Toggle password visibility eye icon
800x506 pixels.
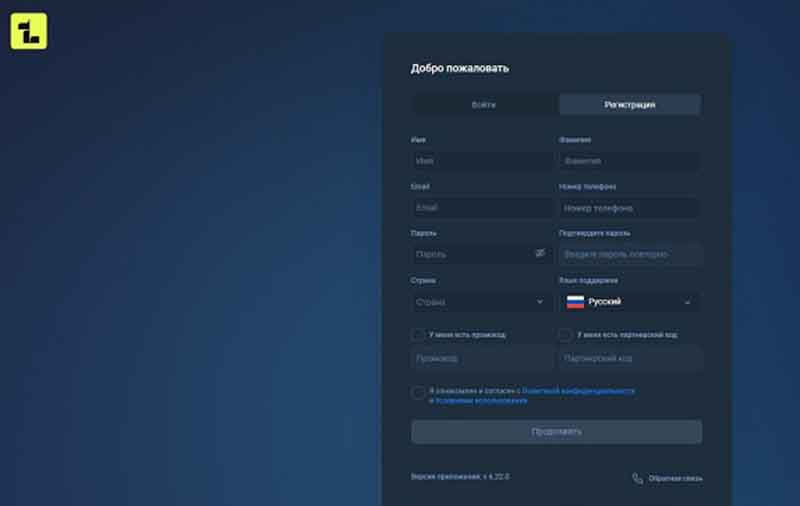coord(540,254)
